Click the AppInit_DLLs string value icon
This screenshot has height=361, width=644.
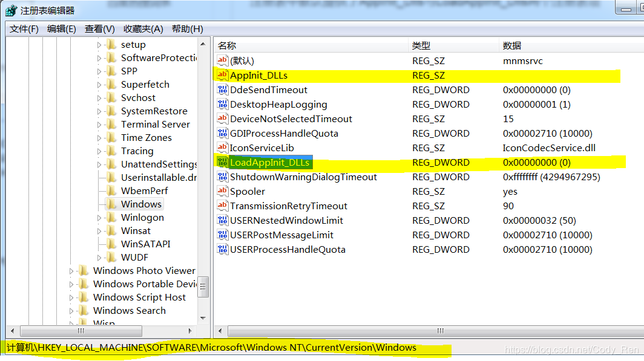click(x=222, y=76)
